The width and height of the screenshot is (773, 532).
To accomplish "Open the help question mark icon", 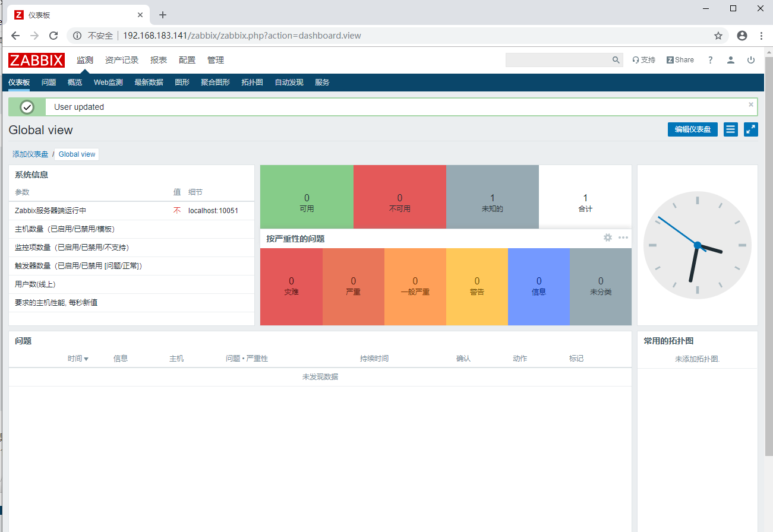I will coord(710,60).
